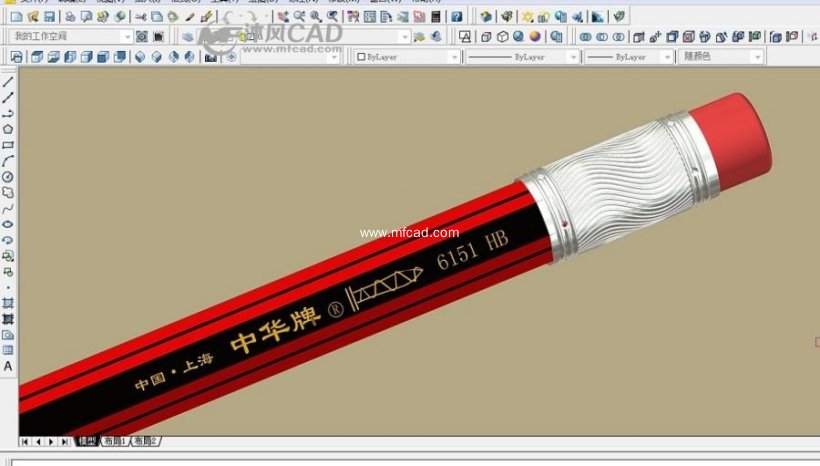
Task: Open the QuickCalc calculator icon
Action: [x=435, y=17]
